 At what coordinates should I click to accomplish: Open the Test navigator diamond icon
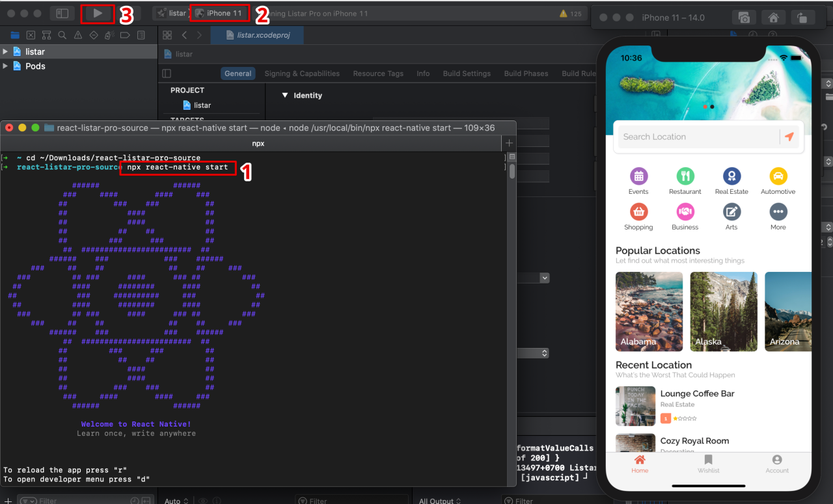coord(94,35)
